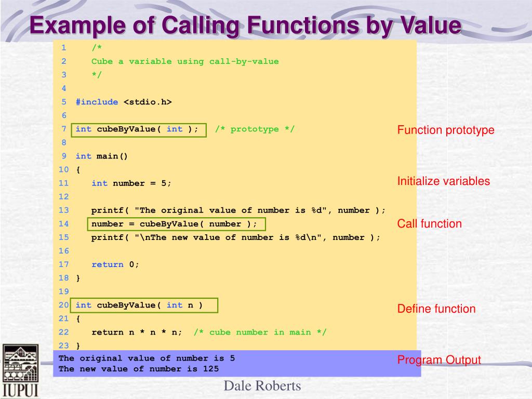The image size is (532, 399).
Task: Click the red 'Function prototype' annotation
Action: click(445, 130)
